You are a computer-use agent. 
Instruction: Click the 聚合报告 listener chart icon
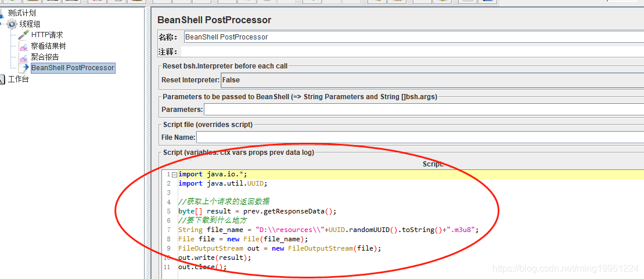pos(23,57)
